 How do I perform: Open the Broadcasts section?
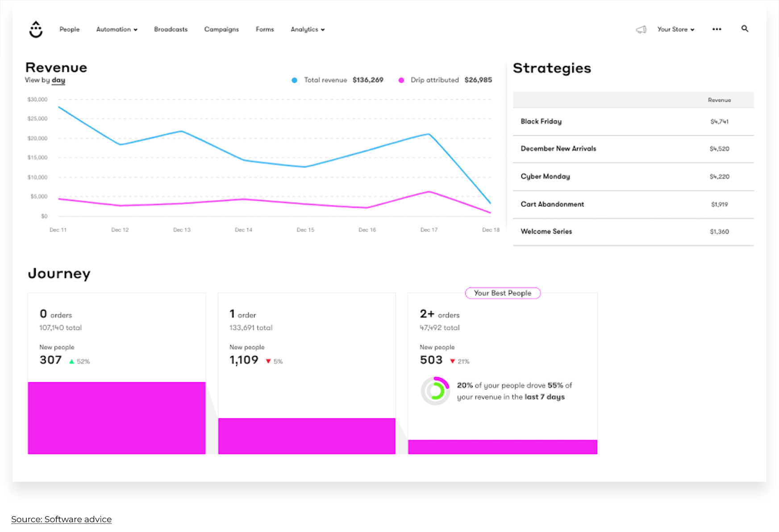click(x=171, y=29)
